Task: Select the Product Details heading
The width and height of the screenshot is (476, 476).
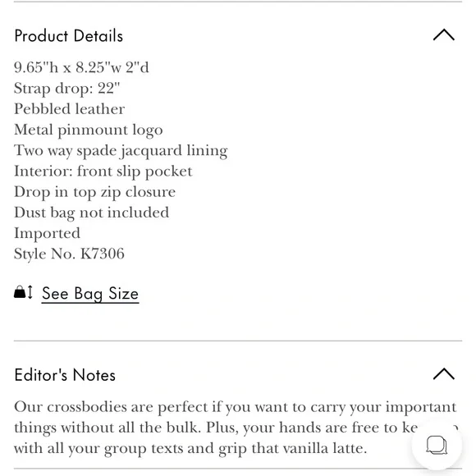Action: [x=69, y=36]
